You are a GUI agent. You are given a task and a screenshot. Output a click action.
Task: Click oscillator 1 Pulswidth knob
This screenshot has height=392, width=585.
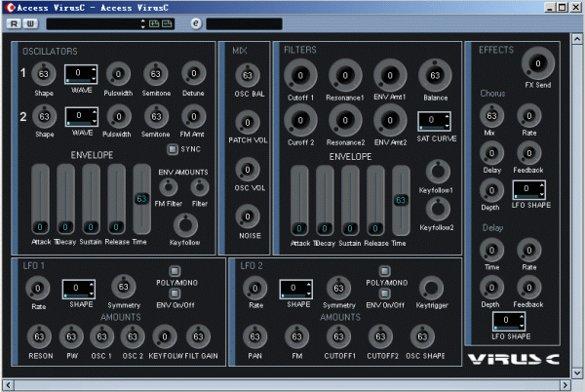click(118, 74)
